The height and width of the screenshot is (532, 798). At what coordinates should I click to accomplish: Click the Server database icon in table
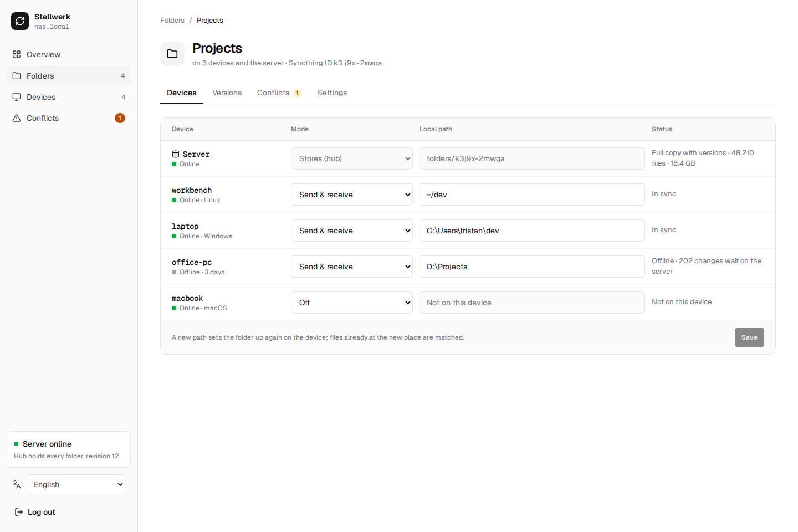[176, 154]
